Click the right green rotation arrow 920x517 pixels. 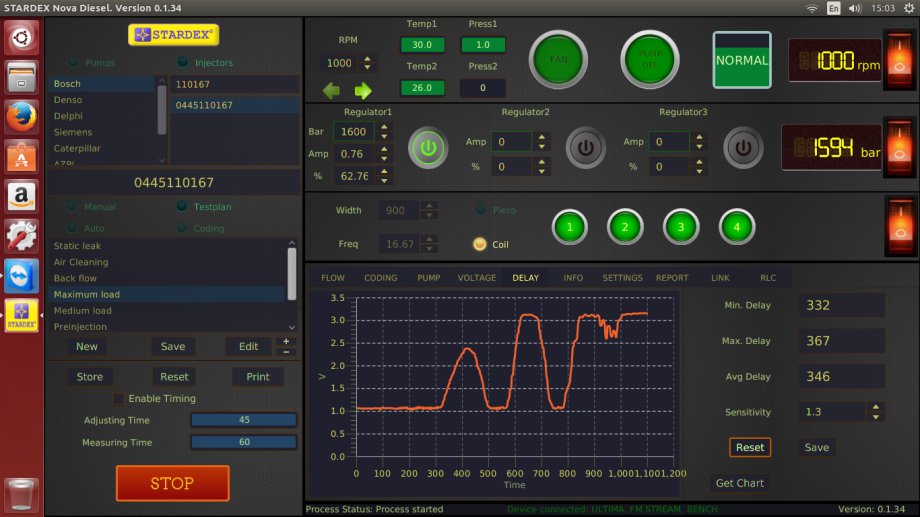click(363, 90)
